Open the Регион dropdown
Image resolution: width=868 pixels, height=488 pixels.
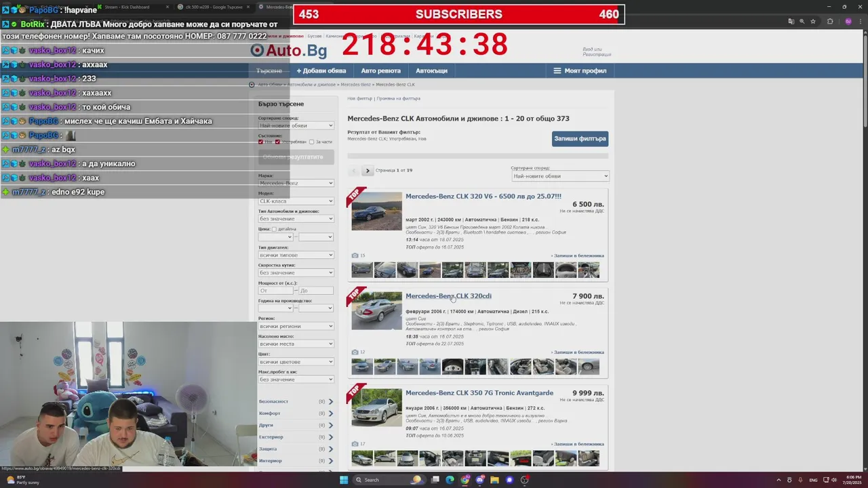click(x=296, y=326)
